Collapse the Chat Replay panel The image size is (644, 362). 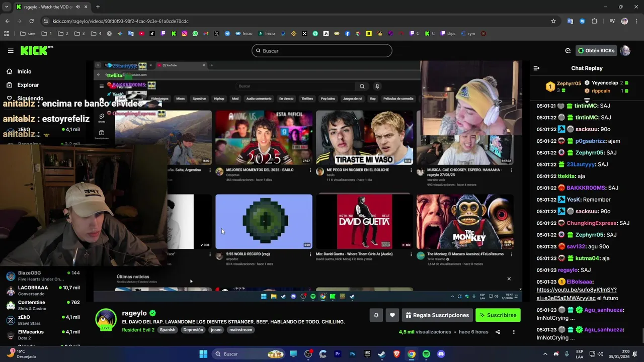pyautogui.click(x=536, y=68)
